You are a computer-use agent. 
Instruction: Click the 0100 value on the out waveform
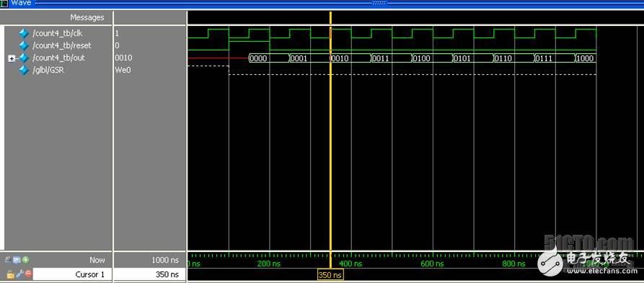(422, 58)
